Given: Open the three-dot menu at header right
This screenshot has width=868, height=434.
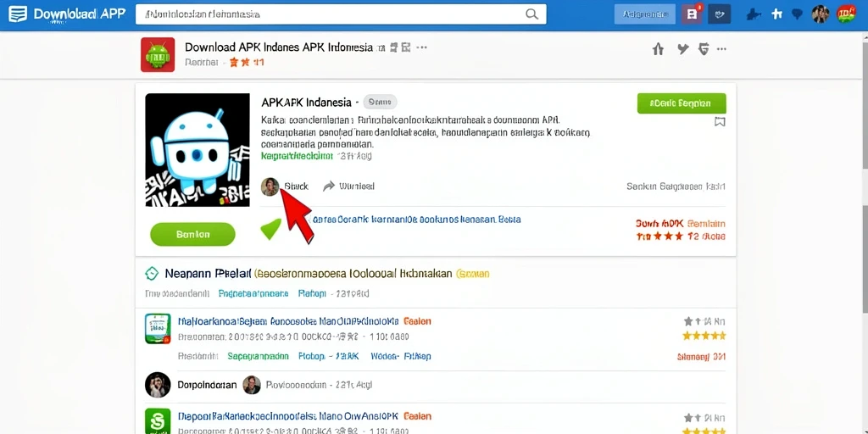Looking at the screenshot, I should point(721,48).
